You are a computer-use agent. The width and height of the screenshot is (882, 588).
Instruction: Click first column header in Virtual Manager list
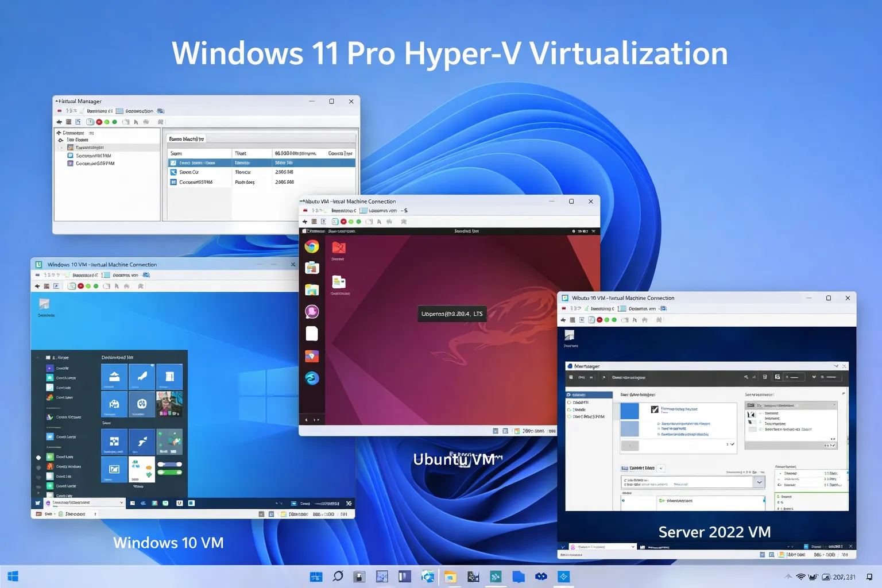(200, 153)
